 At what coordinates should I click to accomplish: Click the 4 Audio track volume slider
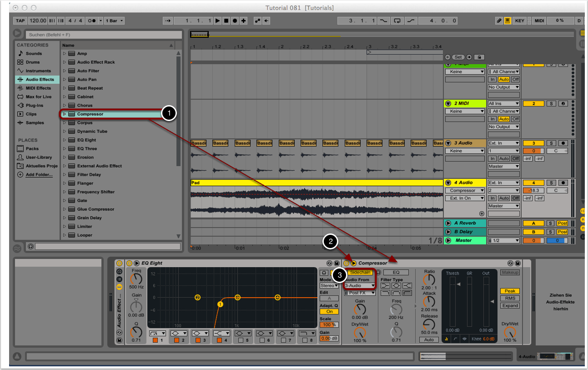pyautogui.click(x=533, y=191)
